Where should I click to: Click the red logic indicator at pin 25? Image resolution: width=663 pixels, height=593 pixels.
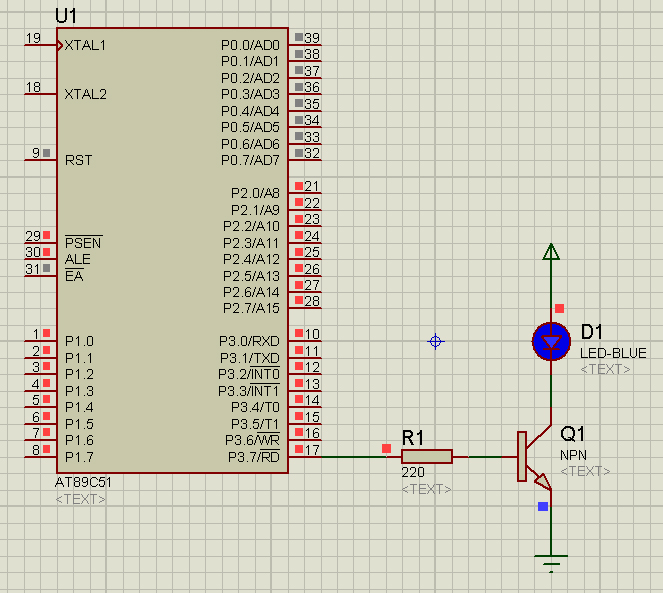[299, 252]
